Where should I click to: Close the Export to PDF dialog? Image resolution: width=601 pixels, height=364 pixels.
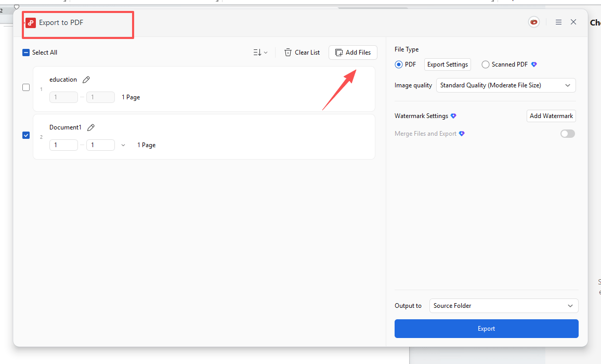tap(573, 22)
